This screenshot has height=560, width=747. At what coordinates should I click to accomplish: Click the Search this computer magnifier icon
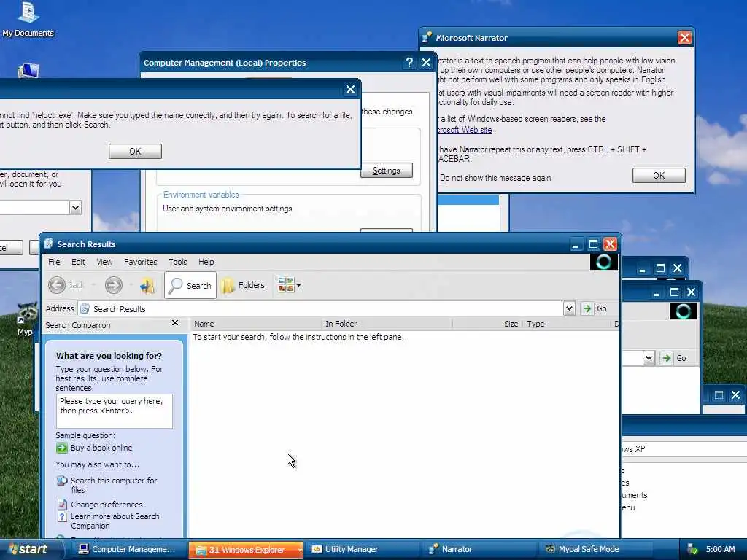[62, 481]
